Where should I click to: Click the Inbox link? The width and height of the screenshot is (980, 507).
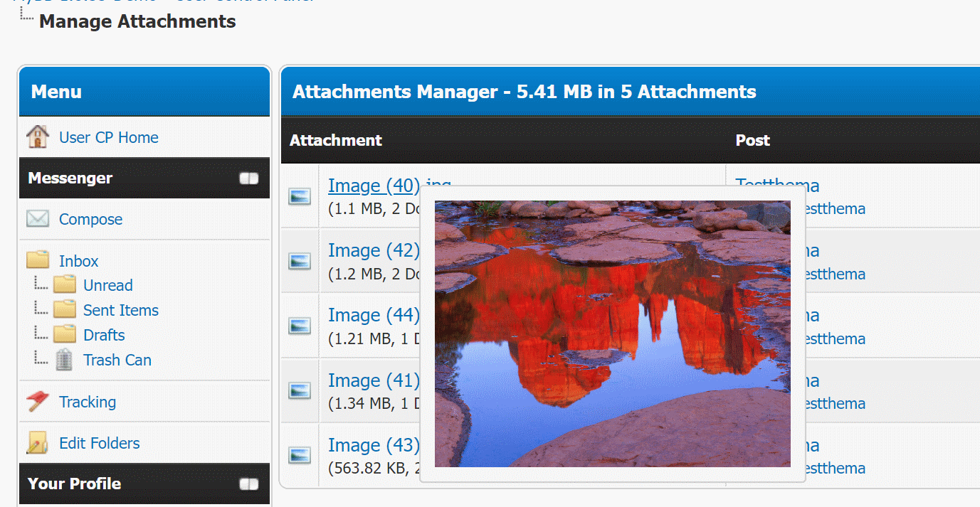pos(78,261)
